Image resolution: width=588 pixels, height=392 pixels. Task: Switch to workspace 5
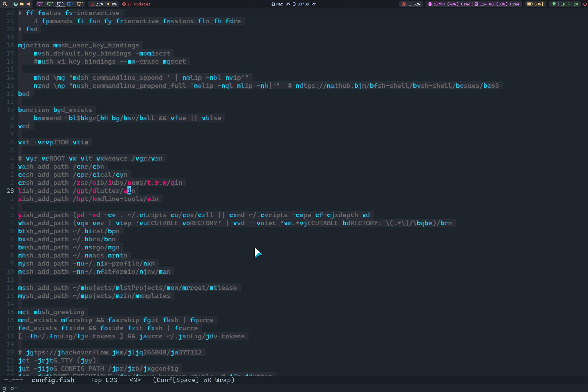(80, 4)
